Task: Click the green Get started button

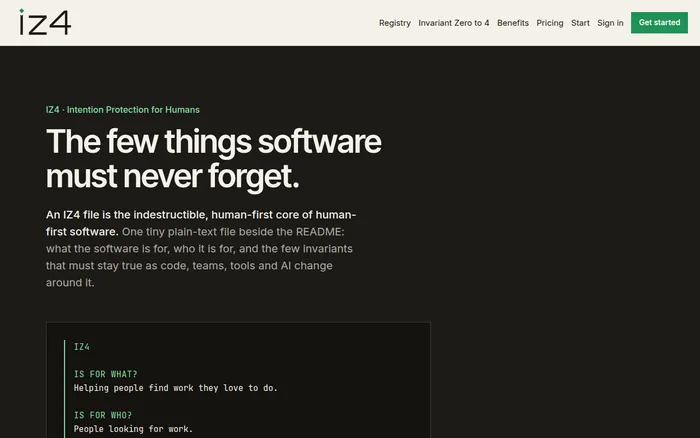Action: [659, 22]
